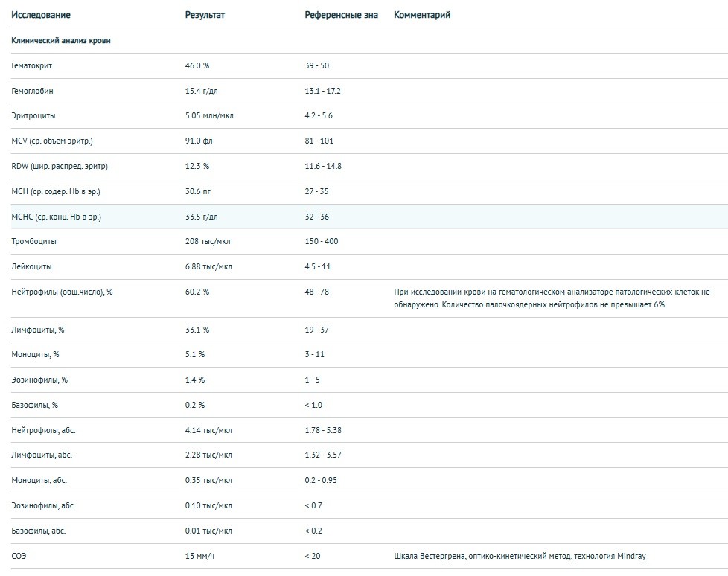The width and height of the screenshot is (728, 576).
Task: Select the 'Клинический анализ крови' section title
Action: tap(61, 41)
